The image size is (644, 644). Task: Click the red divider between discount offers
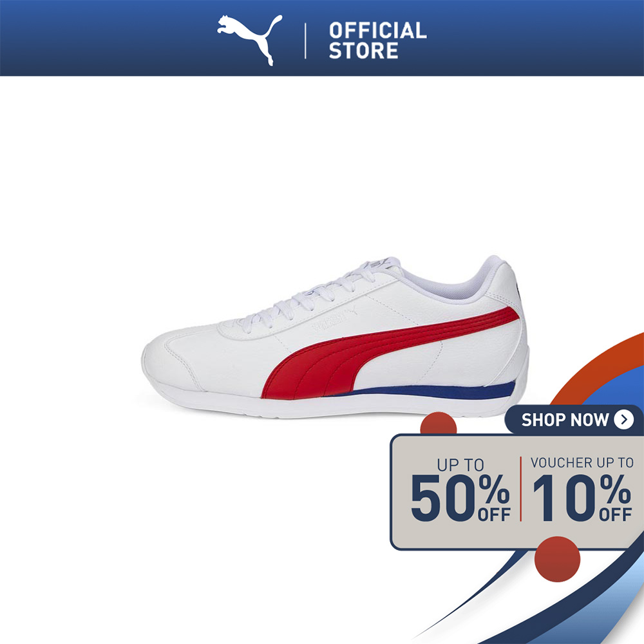(520, 489)
